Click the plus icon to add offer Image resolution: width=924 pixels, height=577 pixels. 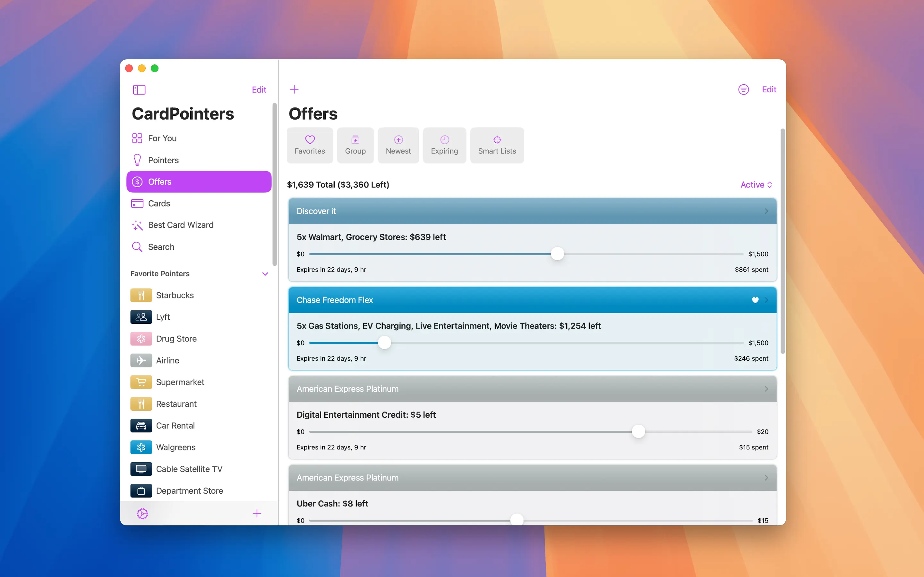coord(294,90)
